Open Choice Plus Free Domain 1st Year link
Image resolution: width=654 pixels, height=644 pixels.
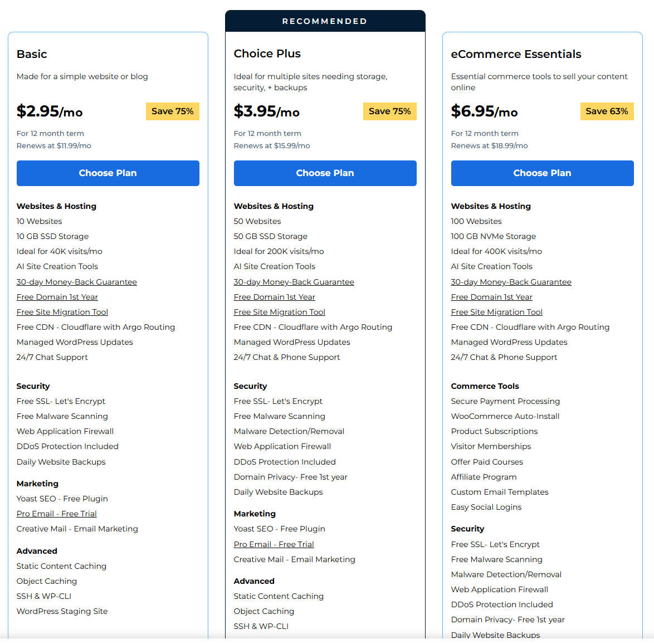pos(274,297)
